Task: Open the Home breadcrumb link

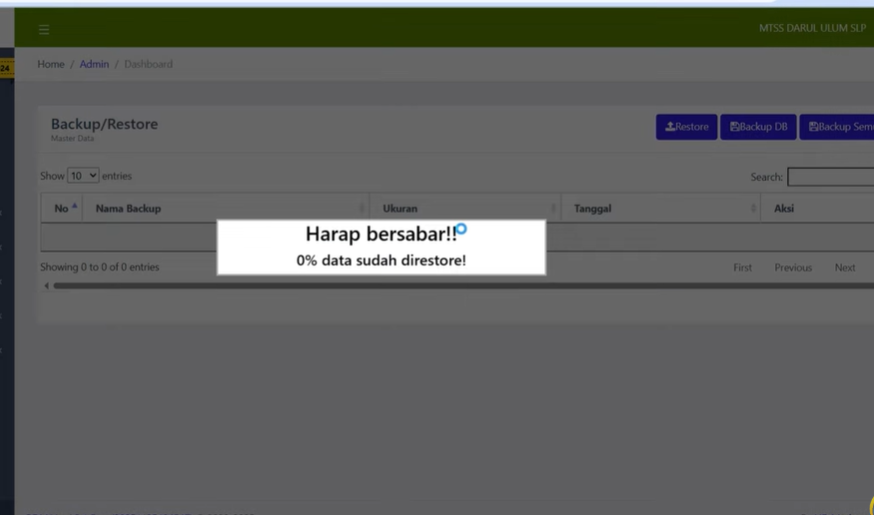Action: click(51, 64)
